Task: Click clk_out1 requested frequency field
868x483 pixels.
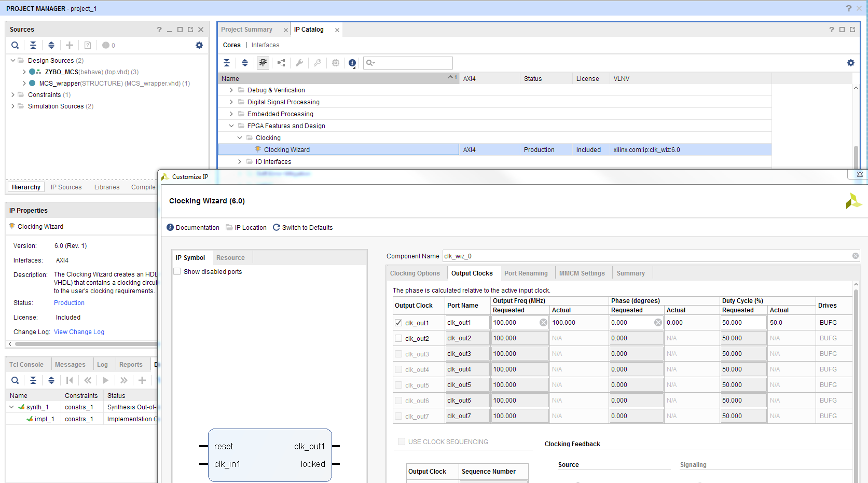Action: pos(515,323)
